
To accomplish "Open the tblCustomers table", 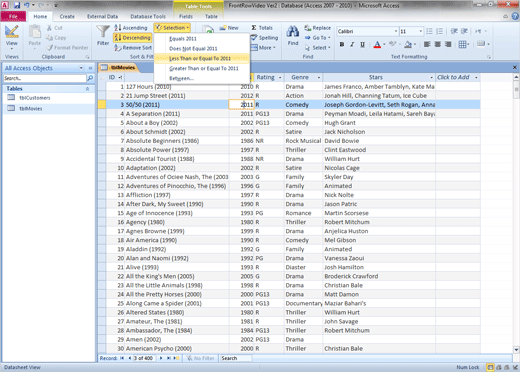I will click(x=35, y=98).
